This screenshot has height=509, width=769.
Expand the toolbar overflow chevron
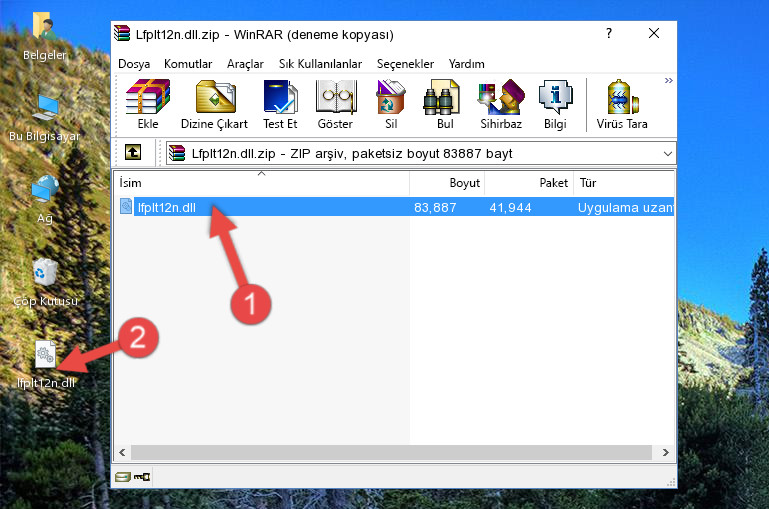(x=668, y=80)
